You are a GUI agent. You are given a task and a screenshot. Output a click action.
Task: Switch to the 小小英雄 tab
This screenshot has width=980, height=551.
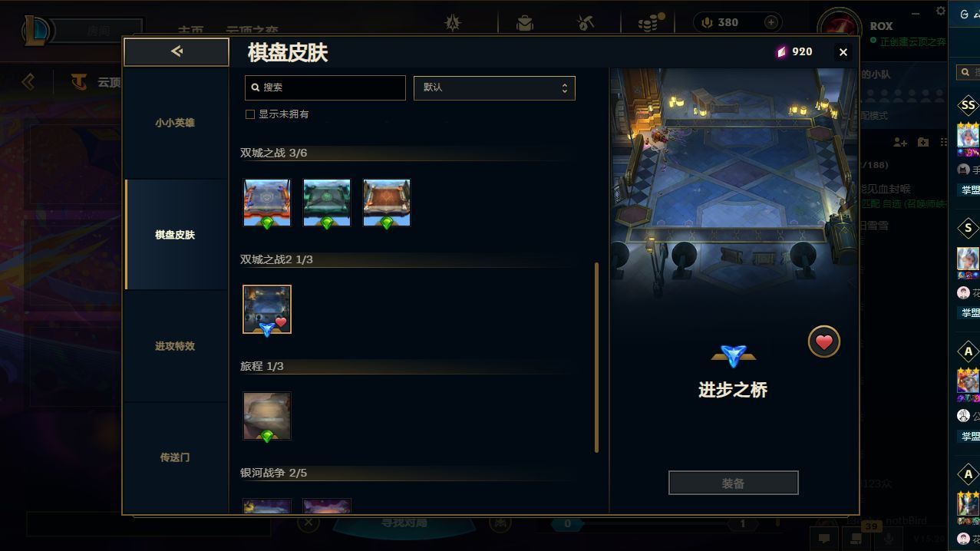click(176, 123)
